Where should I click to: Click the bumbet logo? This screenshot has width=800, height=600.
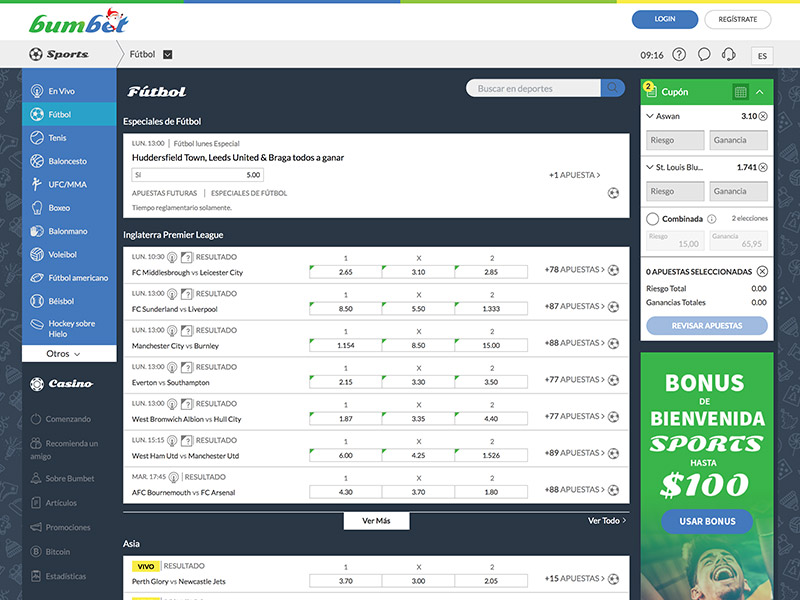pyautogui.click(x=79, y=21)
